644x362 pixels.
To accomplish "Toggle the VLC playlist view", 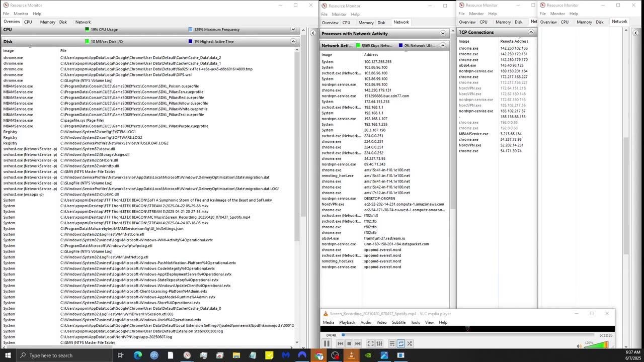I will (392, 343).
